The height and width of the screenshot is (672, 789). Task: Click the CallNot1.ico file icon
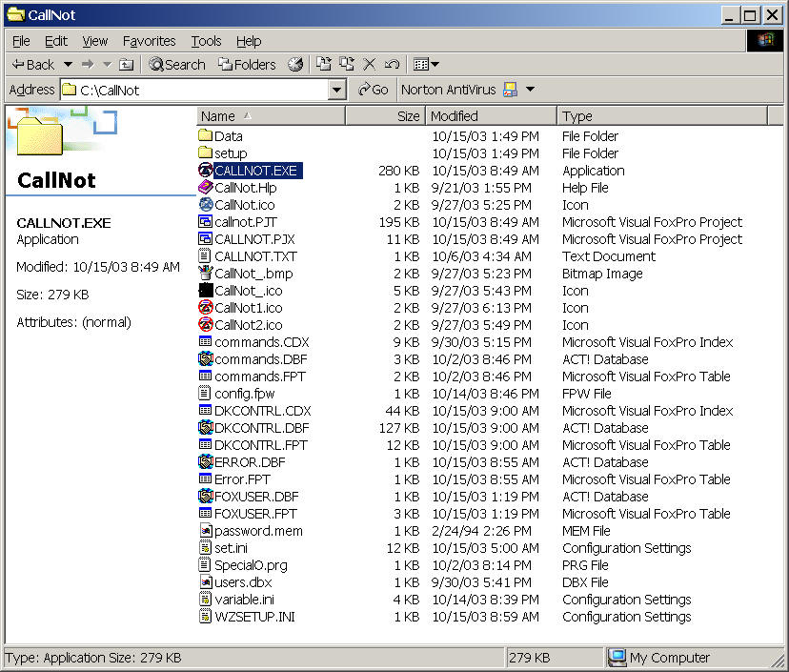pyautogui.click(x=205, y=307)
